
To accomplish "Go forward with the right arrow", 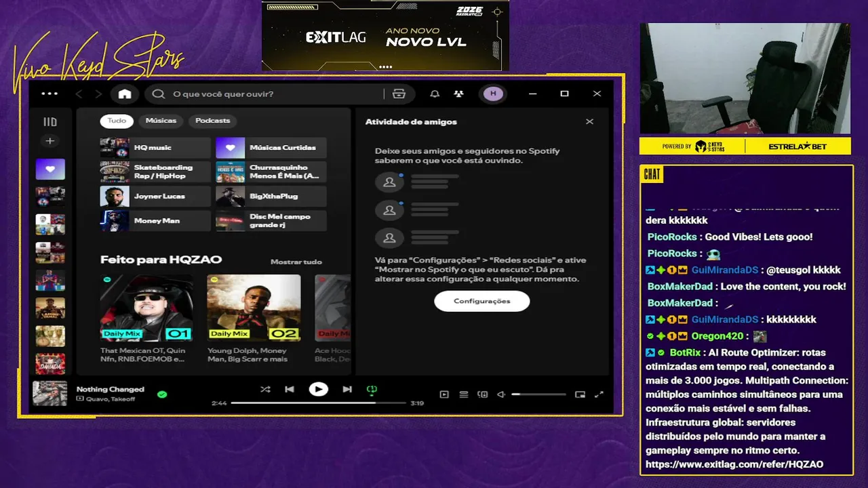I will point(99,94).
